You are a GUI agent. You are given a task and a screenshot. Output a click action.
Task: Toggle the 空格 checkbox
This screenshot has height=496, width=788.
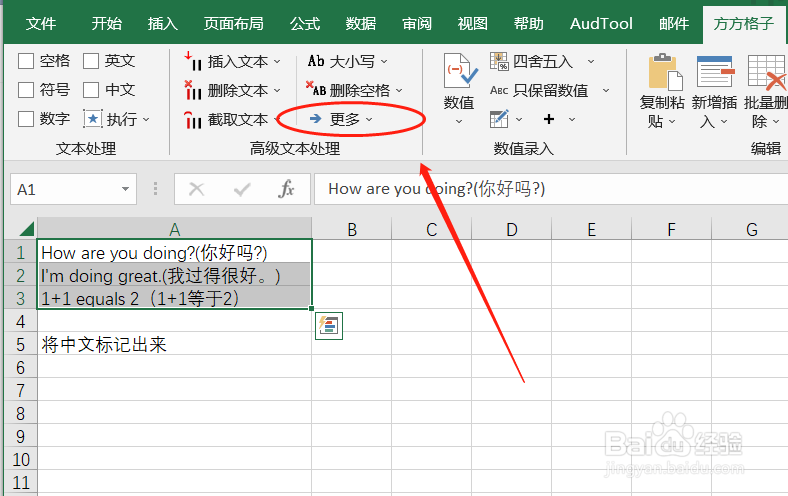coord(26,61)
